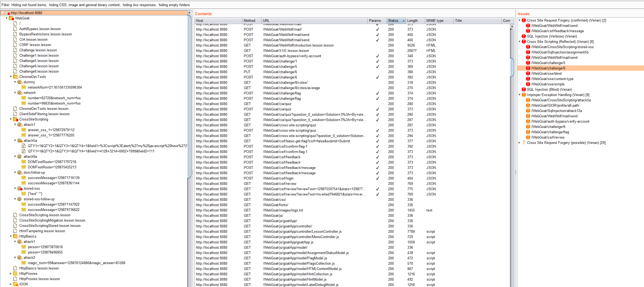Expand Cross Site Request Forgery (possible) group
Image resolution: width=644 pixels, height=287 pixels.
click(x=519, y=143)
